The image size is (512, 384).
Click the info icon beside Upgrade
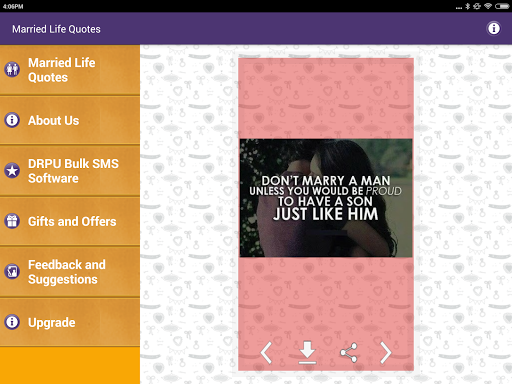[12, 322]
